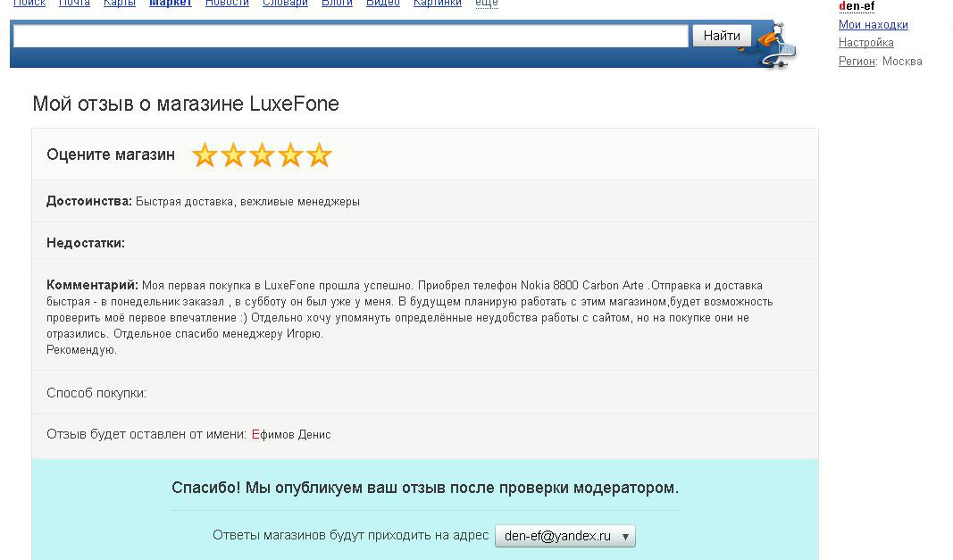Open the Видео service link
This screenshot has height=560, width=953.
point(383,3)
